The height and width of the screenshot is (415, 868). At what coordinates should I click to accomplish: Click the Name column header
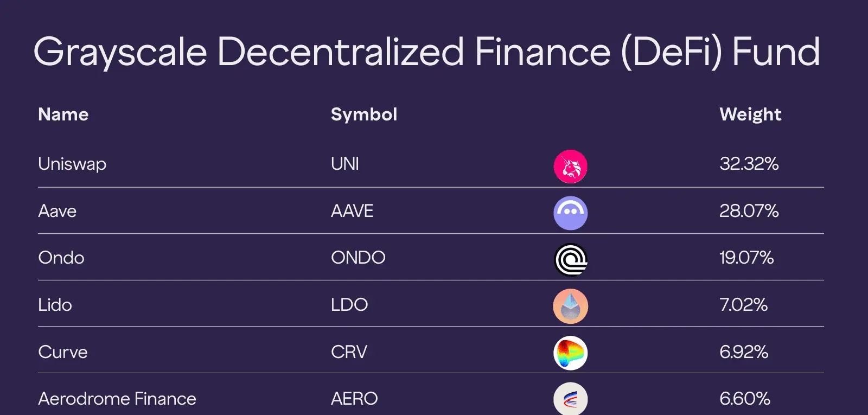[63, 114]
